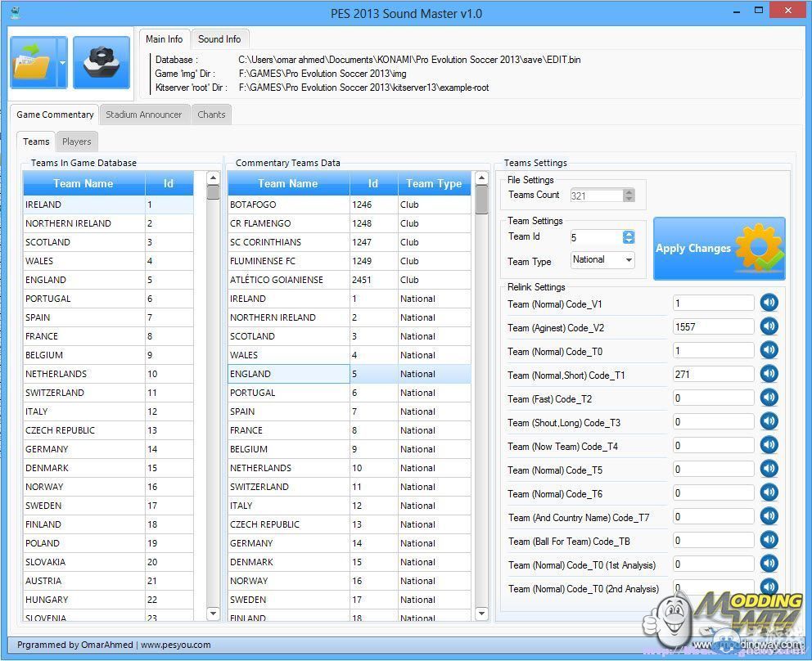The height and width of the screenshot is (661, 812).
Task: Click scroll-down arrow of Game Database list
Action: 213,614
